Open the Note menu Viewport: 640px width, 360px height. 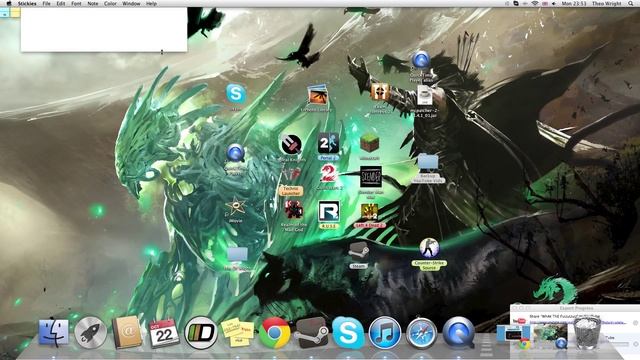pos(93,4)
